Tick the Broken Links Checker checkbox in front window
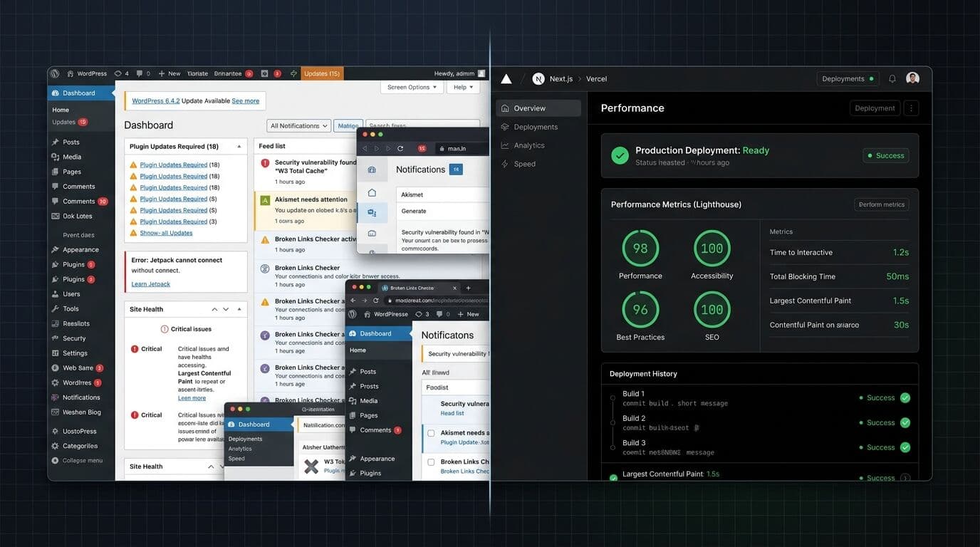980x547 pixels. pyautogui.click(x=431, y=462)
